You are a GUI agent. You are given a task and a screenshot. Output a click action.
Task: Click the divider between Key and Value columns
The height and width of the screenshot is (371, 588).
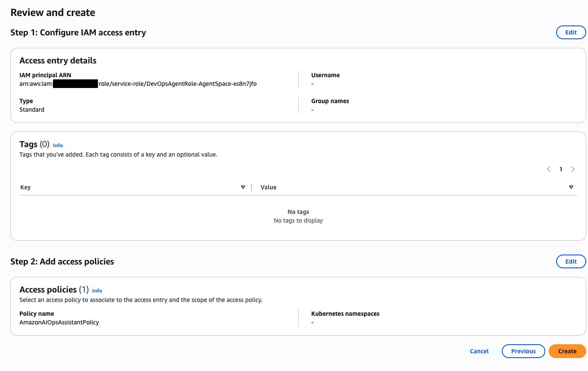[251, 187]
